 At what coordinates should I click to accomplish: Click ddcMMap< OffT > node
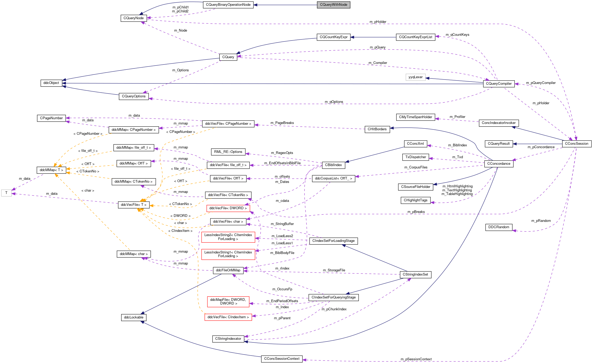(134, 163)
